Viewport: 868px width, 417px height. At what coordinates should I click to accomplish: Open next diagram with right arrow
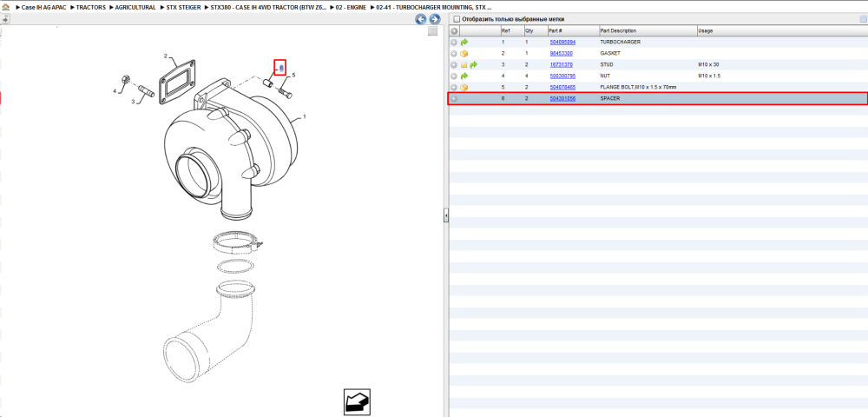coord(435,19)
